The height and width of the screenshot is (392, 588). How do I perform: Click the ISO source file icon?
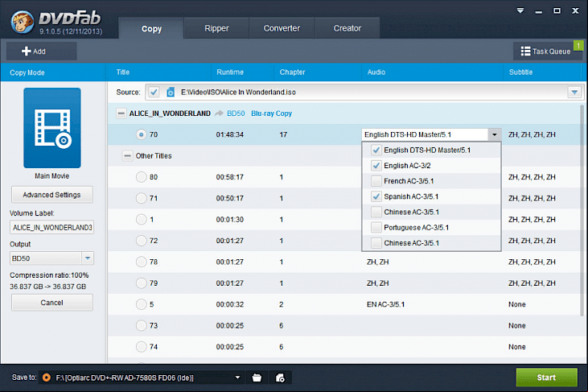[x=171, y=92]
